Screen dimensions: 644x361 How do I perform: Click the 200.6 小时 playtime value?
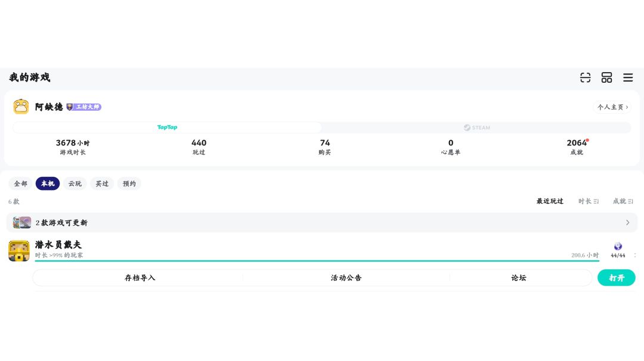585,255
